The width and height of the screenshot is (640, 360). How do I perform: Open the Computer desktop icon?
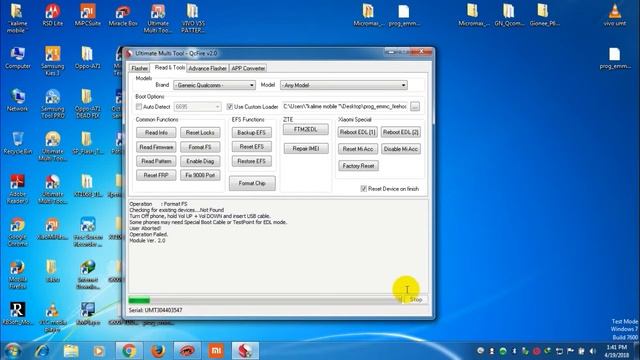click(x=18, y=58)
